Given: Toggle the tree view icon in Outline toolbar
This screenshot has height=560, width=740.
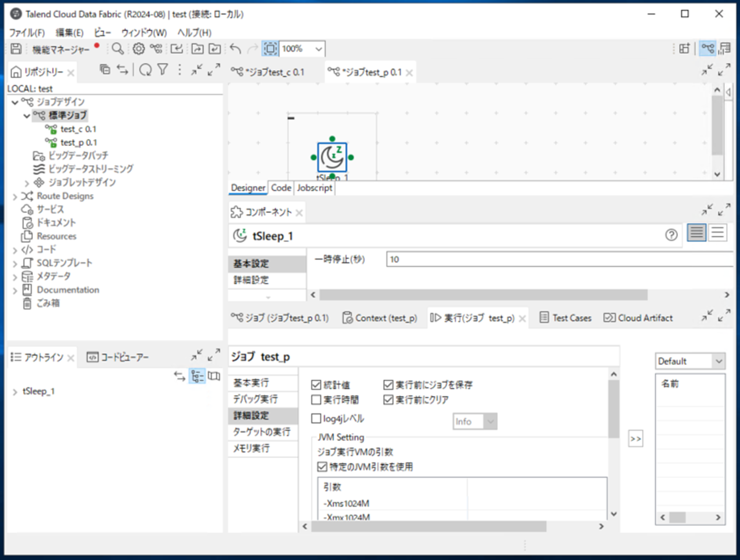Looking at the screenshot, I should pos(197,377).
